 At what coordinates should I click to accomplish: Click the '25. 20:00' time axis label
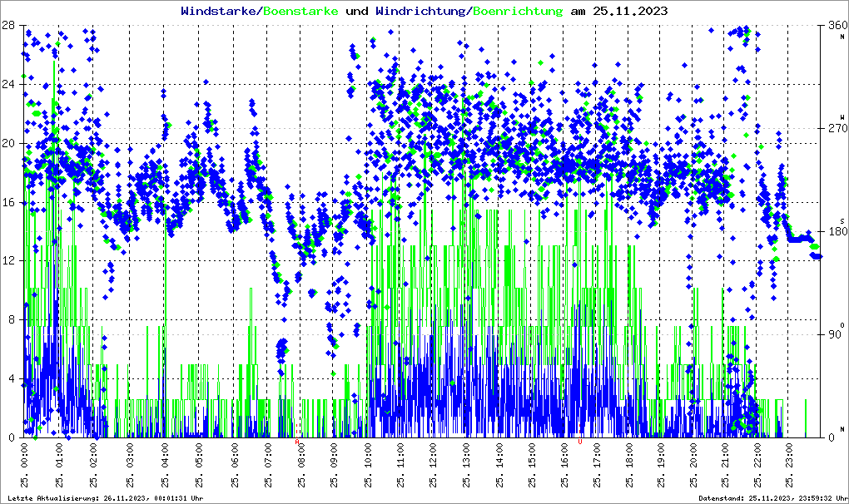click(x=693, y=465)
